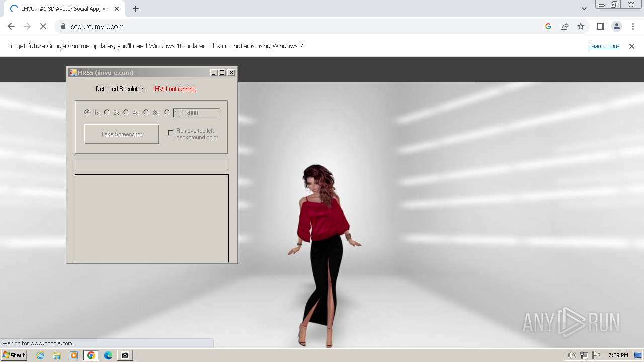This screenshot has height=362, width=644.
Task: Close the IMVU browser tab
Action: (x=116, y=9)
